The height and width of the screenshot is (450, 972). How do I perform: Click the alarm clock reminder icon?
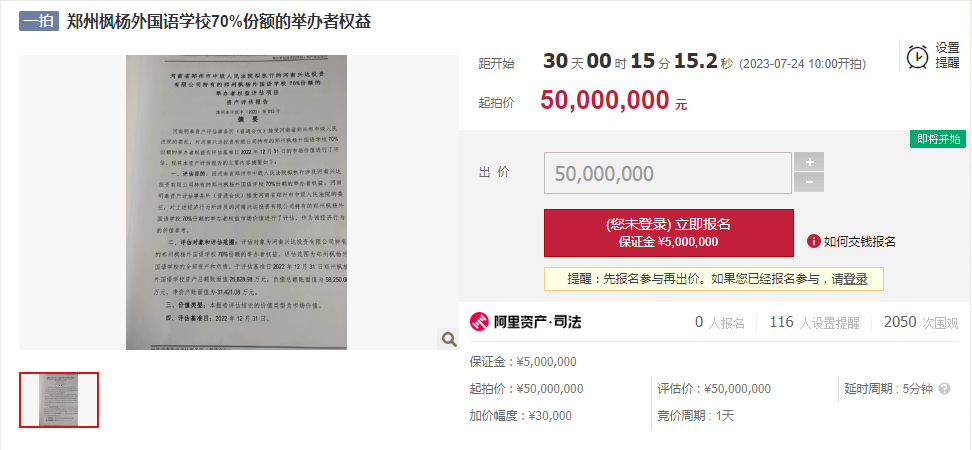pos(917,56)
